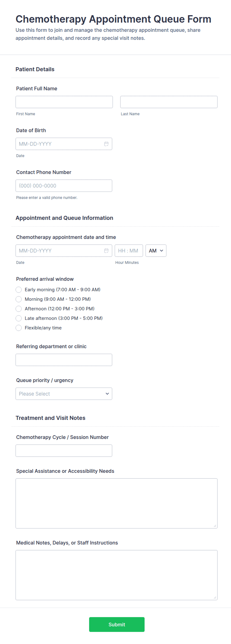Screen dimensions: 231x644
Task: Open the appointment date calendar picker icon
Action: click(x=106, y=250)
